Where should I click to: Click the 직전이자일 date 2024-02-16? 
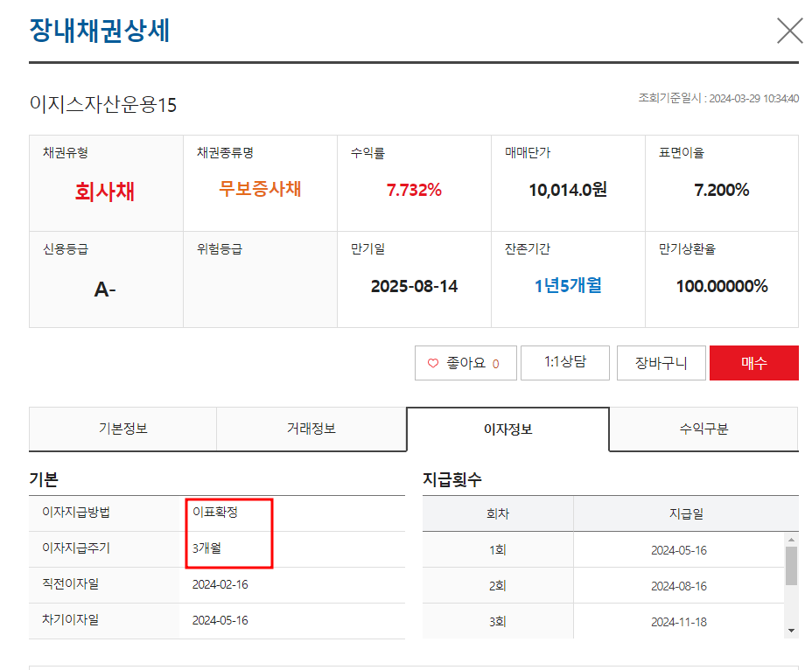point(220,584)
